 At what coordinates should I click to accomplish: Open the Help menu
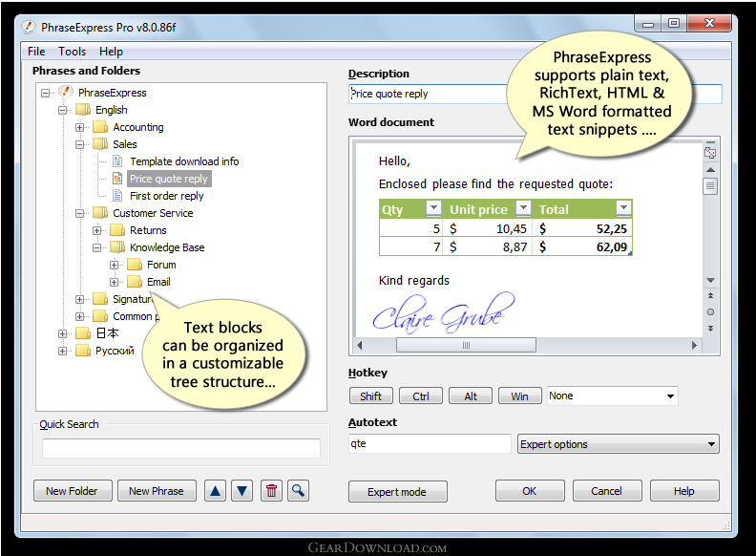pos(111,52)
